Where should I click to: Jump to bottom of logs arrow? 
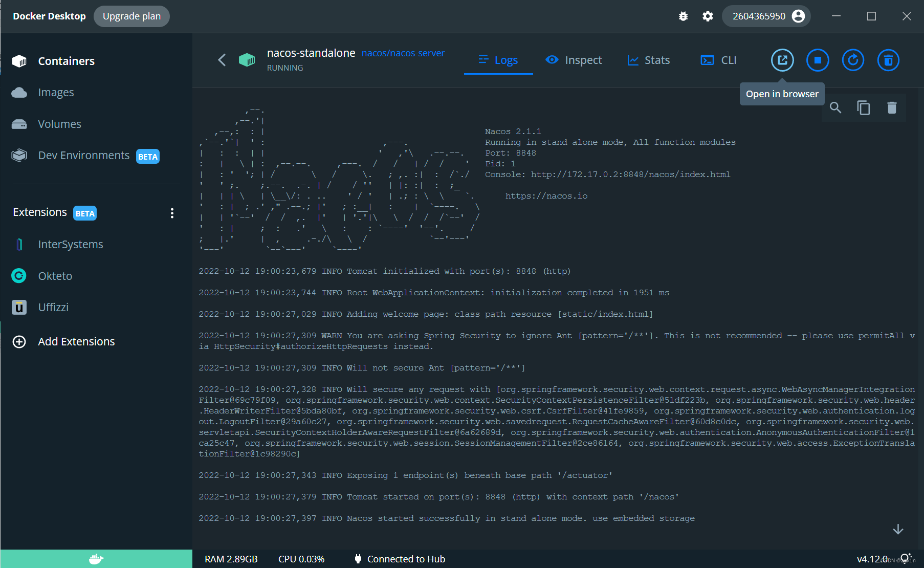pos(898,530)
